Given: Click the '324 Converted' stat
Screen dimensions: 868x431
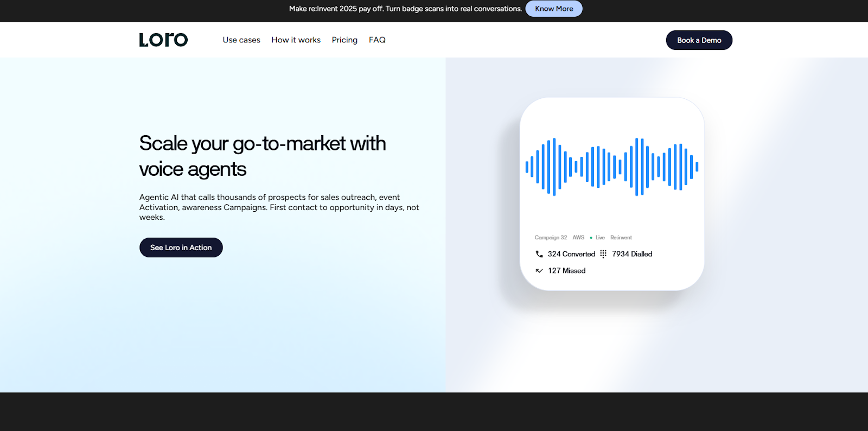Looking at the screenshot, I should (x=571, y=254).
